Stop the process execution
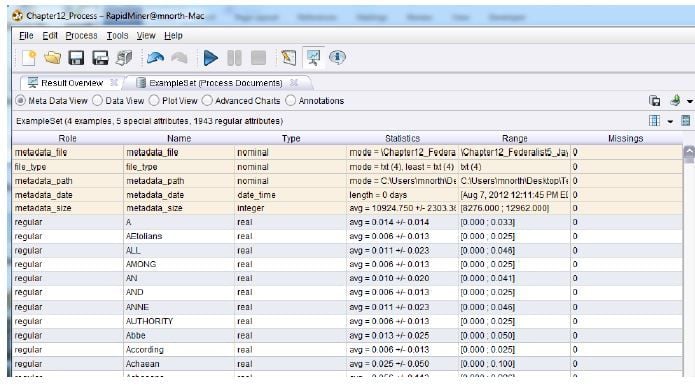 click(x=258, y=58)
